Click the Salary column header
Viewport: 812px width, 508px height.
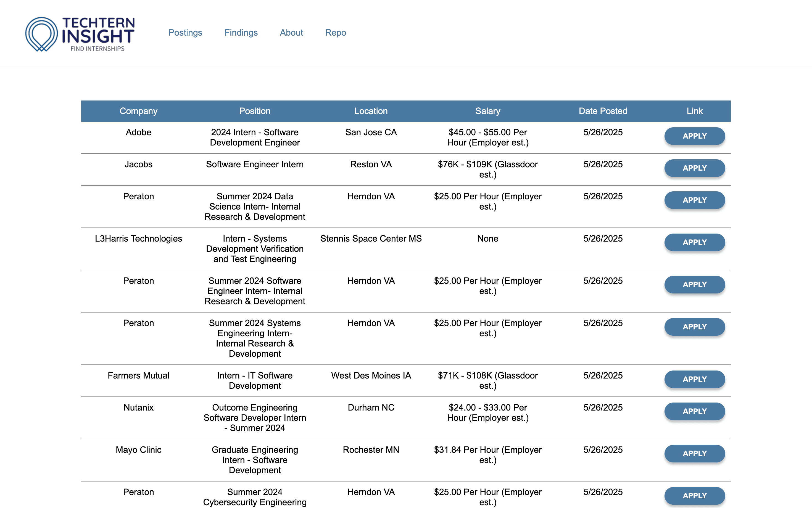[x=488, y=111]
